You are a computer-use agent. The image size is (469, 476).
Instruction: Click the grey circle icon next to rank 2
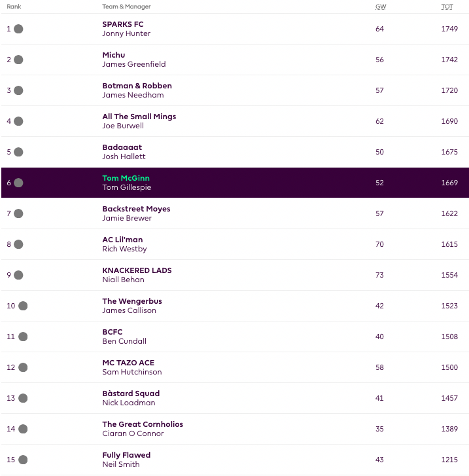[18, 60]
